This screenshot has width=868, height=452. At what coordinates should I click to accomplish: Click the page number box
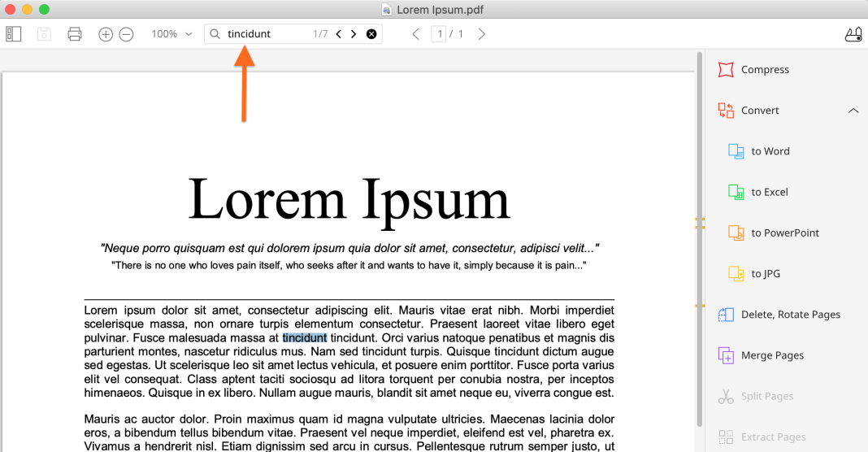tap(440, 34)
